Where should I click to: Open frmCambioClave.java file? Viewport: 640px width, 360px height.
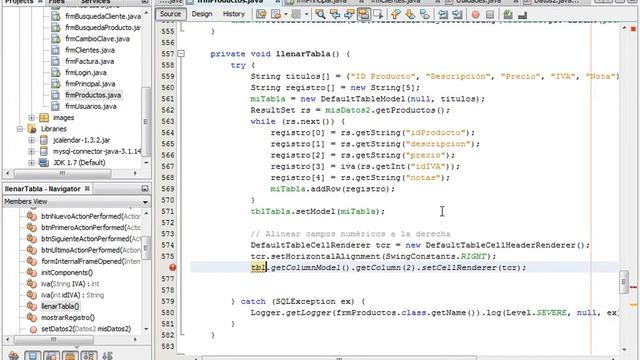click(x=98, y=39)
